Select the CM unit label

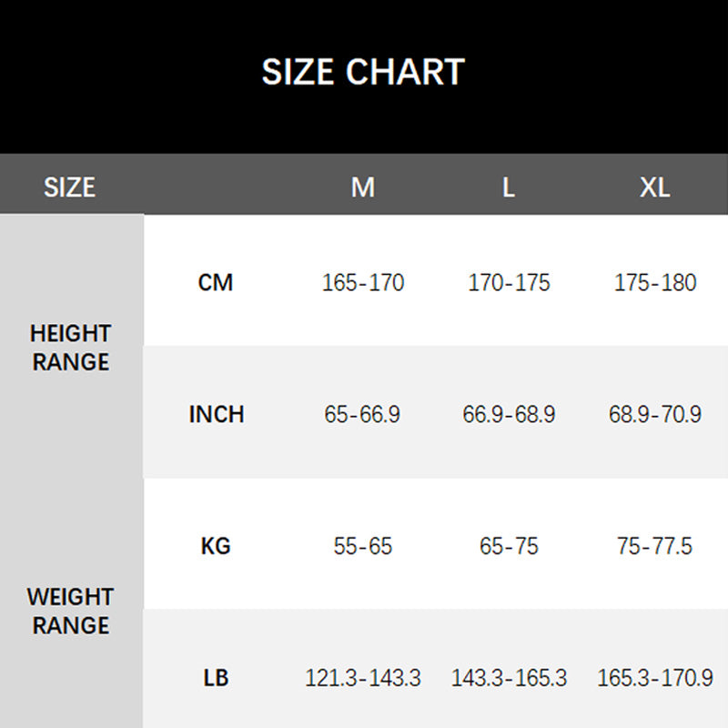tap(216, 283)
